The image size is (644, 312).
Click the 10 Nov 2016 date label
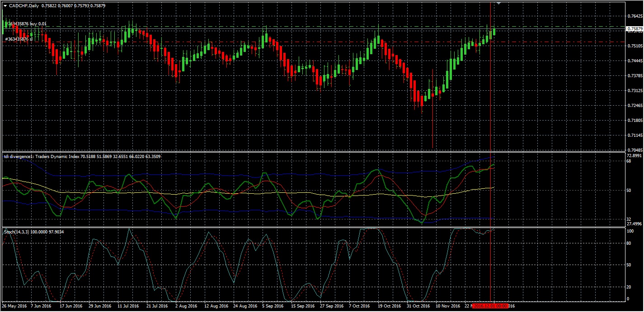pyautogui.click(x=447, y=306)
